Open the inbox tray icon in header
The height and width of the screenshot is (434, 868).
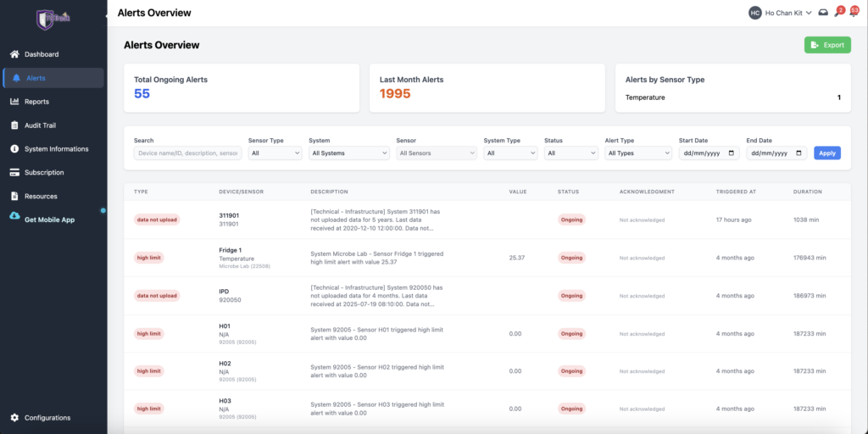pos(823,13)
